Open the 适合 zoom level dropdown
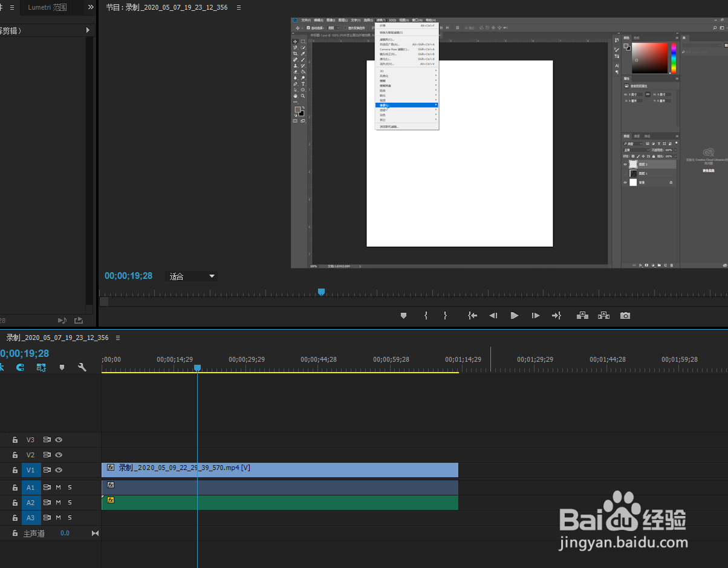 (192, 276)
